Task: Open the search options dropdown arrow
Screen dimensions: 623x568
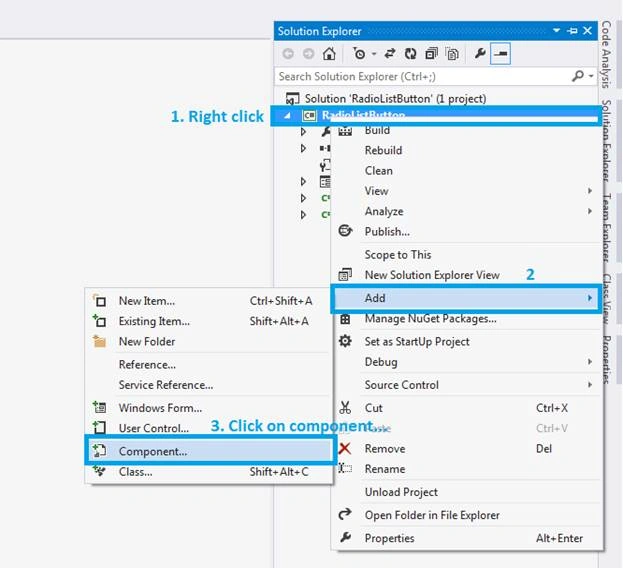Action: pos(591,76)
